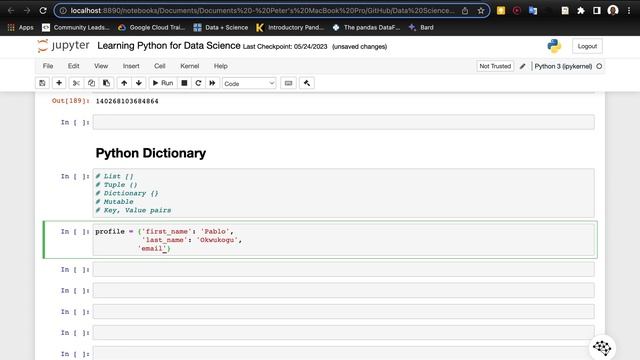Open the command palette keyboard icon
Image resolution: width=640 pixels, height=360 pixels.
(x=288, y=83)
